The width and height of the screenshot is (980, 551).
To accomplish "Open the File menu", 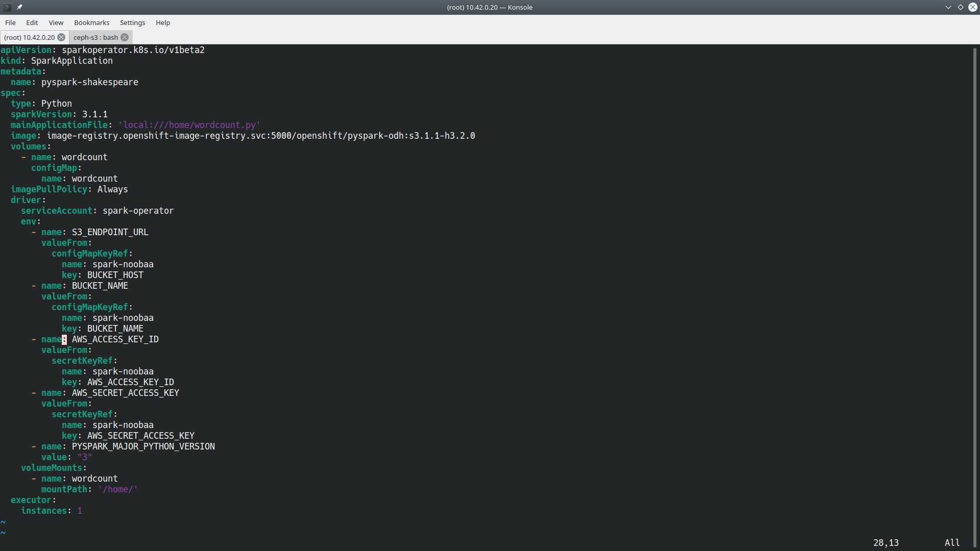I will 10,22.
